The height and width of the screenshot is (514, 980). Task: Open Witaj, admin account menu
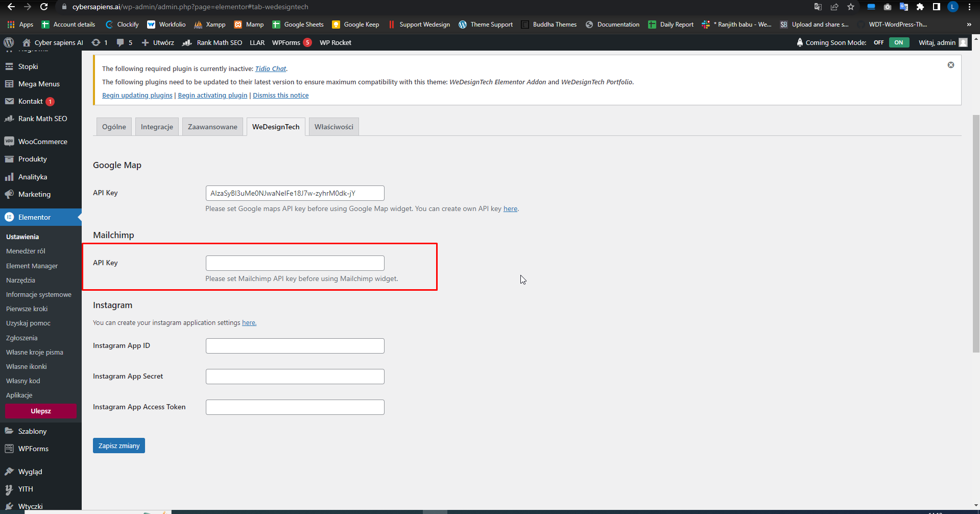(943, 42)
